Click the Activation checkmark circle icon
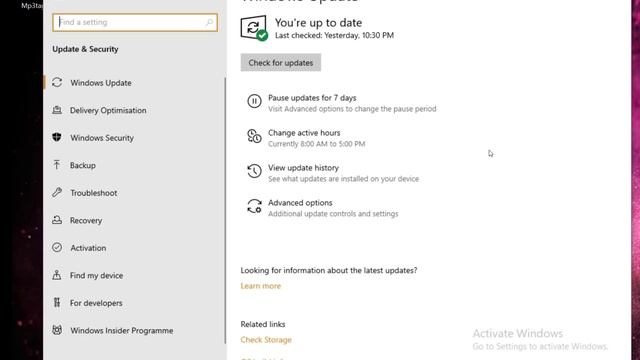The width and height of the screenshot is (640, 360). 57,247
